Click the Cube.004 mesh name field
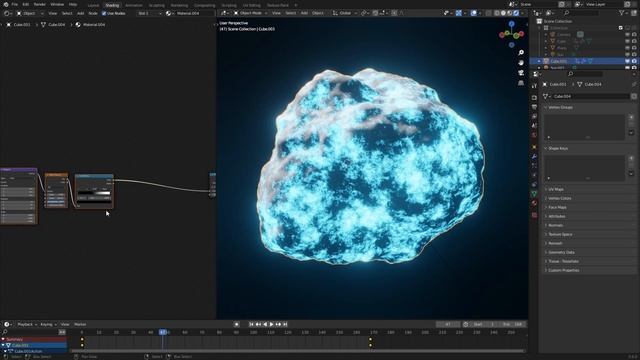 coord(591,96)
